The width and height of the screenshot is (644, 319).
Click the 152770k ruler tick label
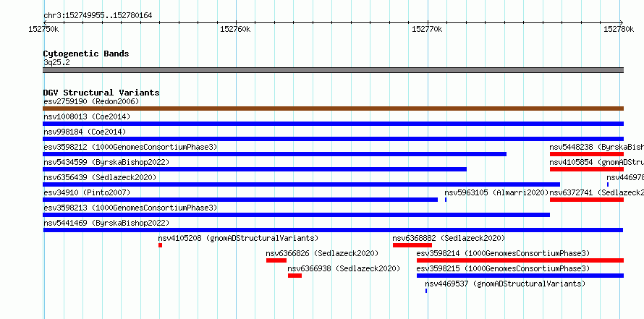pos(427,29)
